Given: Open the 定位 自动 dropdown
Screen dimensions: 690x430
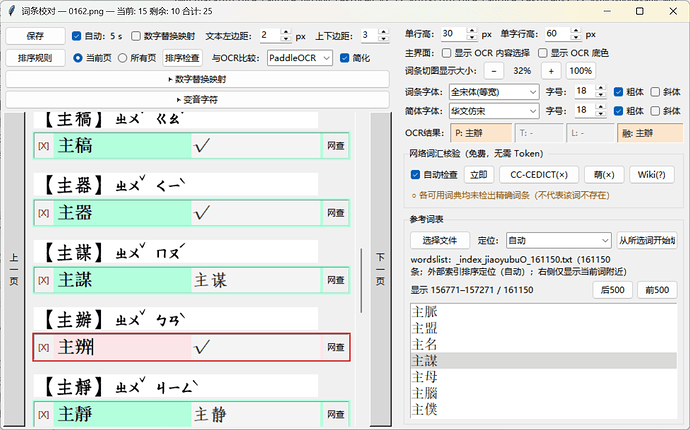Looking at the screenshot, I should [558, 241].
